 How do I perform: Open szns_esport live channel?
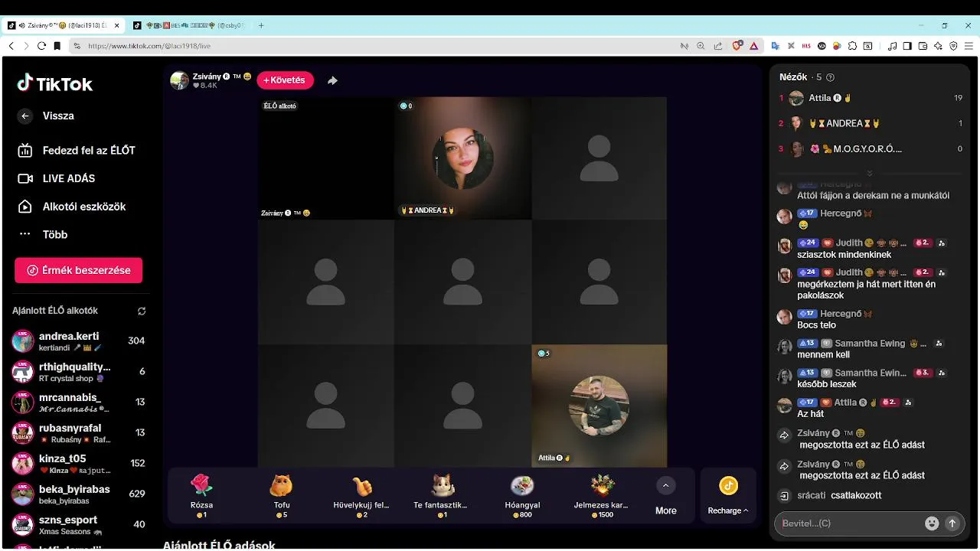point(78,525)
